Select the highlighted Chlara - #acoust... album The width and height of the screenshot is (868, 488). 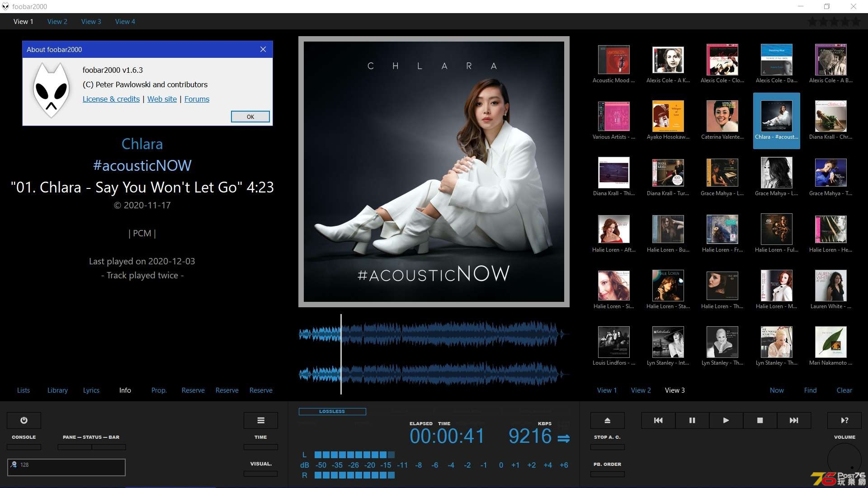click(x=777, y=121)
